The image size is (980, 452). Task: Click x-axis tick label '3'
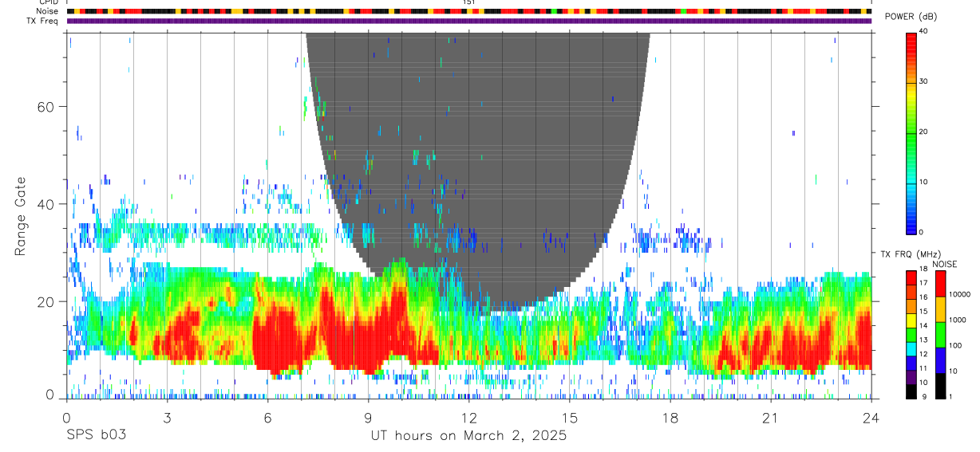[167, 418]
